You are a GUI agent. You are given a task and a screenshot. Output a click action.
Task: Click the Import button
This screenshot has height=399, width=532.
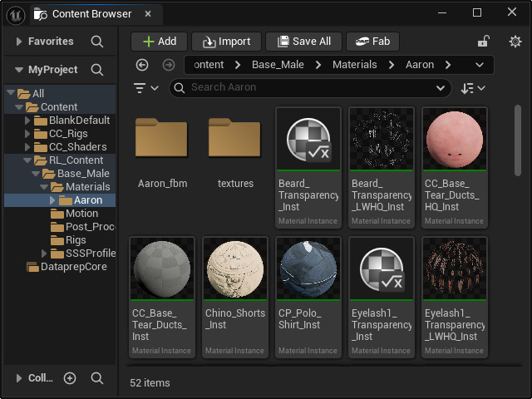pyautogui.click(x=226, y=42)
